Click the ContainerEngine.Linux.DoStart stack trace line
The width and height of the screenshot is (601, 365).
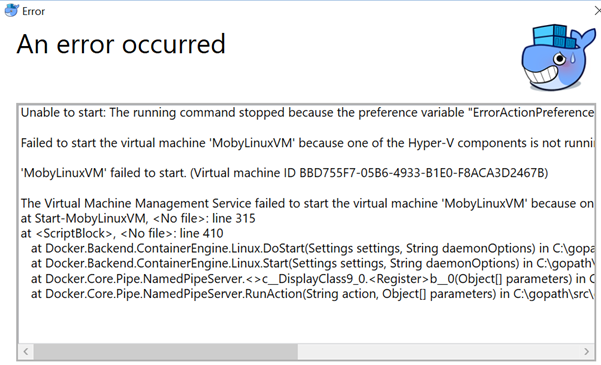[x=313, y=248]
